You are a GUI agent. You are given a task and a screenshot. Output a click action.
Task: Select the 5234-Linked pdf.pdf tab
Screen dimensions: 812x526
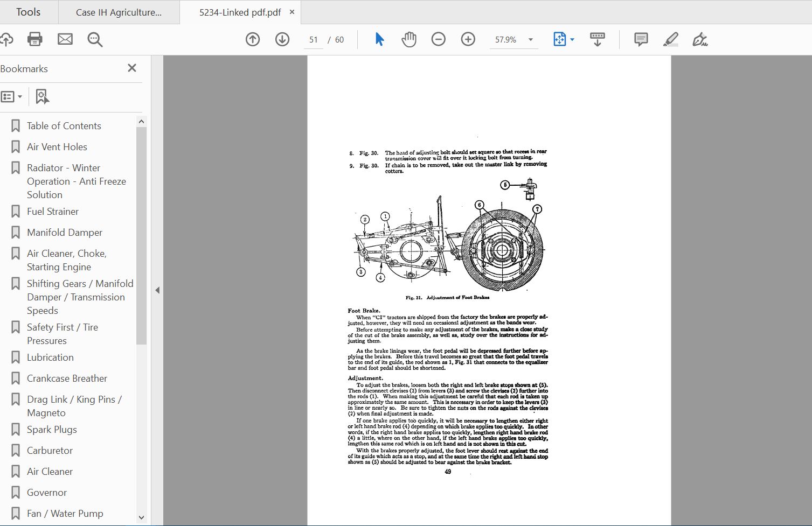(x=240, y=12)
